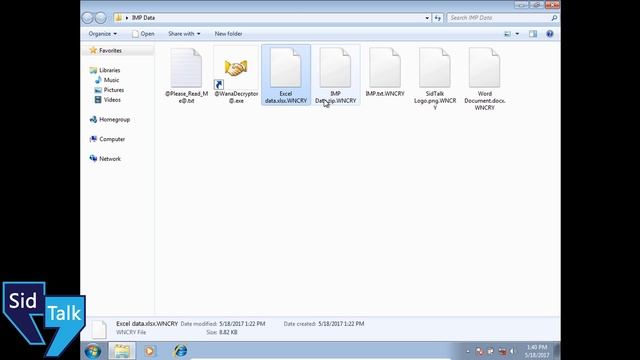The image size is (640, 360).
Task: Select Libraries in the navigation pane
Action: [109, 70]
